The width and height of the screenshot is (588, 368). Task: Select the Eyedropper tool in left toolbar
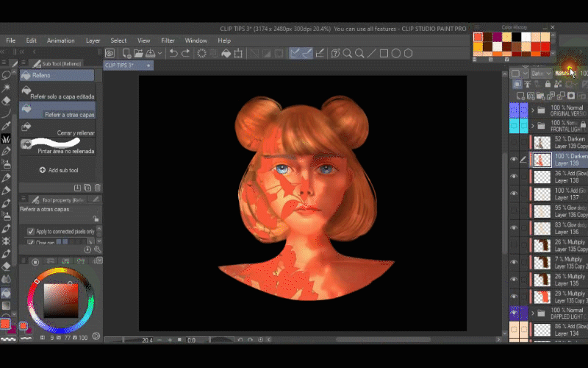7,126
